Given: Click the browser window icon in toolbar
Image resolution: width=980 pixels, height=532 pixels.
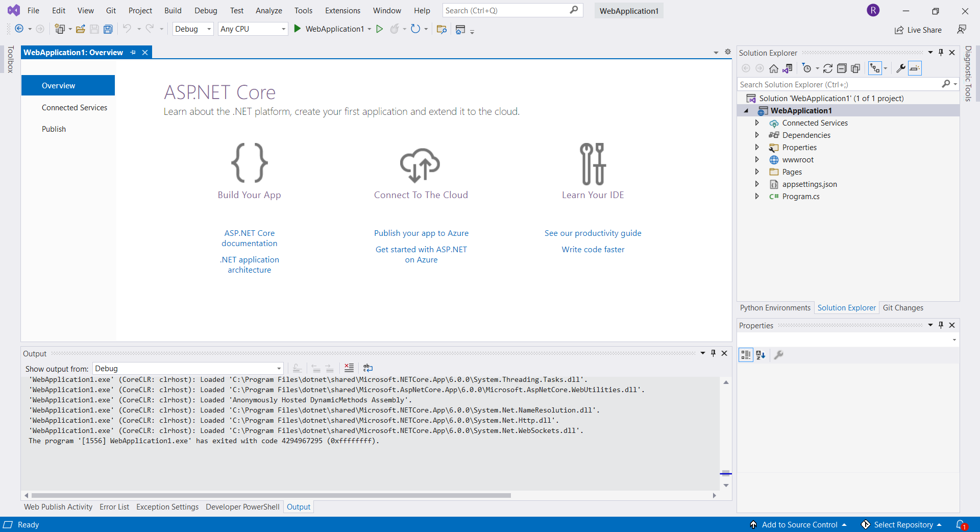Looking at the screenshot, I should pos(460,30).
